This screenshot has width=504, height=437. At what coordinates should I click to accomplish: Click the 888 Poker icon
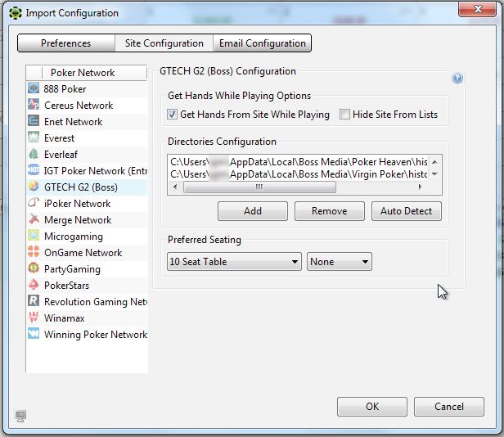[34, 88]
